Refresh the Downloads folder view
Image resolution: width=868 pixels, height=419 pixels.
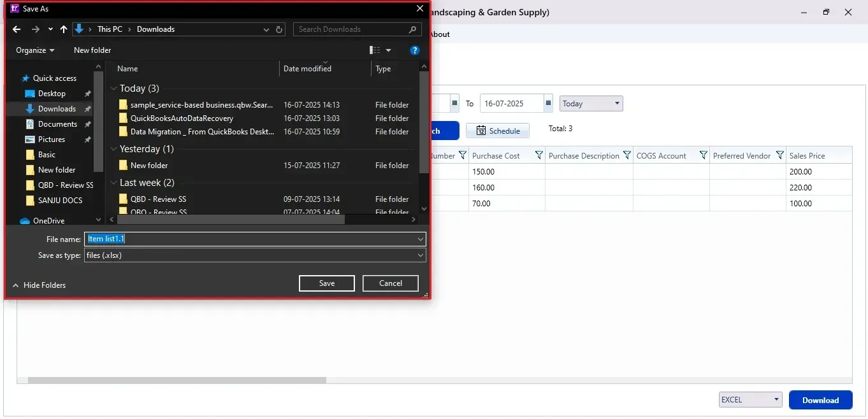pyautogui.click(x=280, y=29)
